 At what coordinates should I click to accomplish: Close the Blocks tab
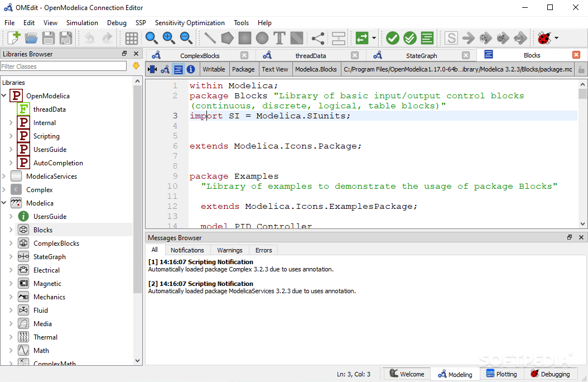tap(576, 55)
